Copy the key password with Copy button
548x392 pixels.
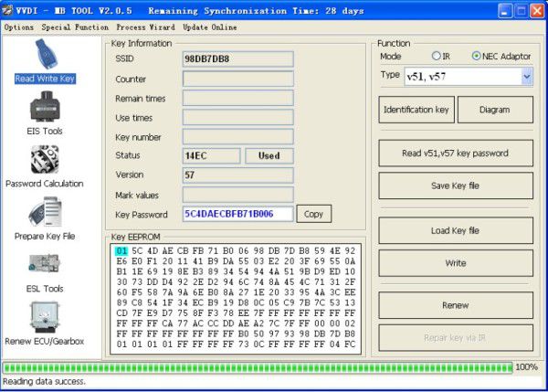[313, 214]
